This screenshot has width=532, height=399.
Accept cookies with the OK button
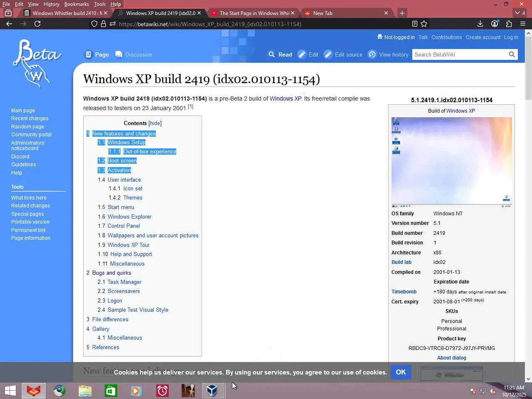[x=401, y=372]
